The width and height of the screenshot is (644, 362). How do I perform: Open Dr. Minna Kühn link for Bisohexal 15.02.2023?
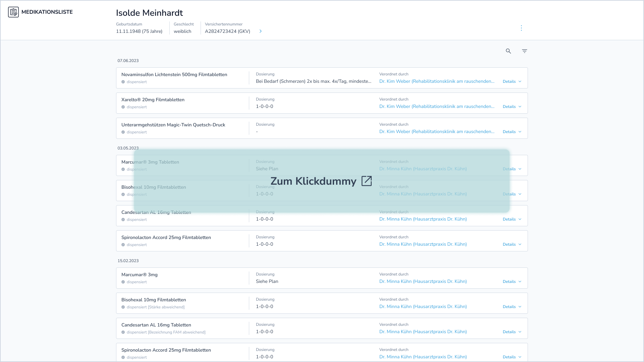coord(423,306)
